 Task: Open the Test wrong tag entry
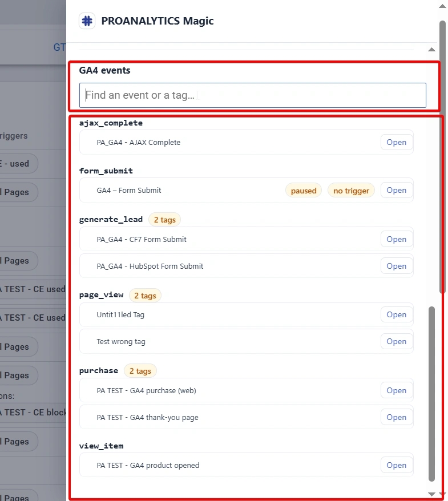(396, 342)
